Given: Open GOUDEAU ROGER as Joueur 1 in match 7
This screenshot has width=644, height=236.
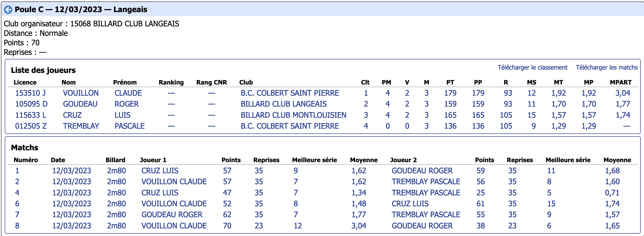Looking at the screenshot, I should point(172,215).
